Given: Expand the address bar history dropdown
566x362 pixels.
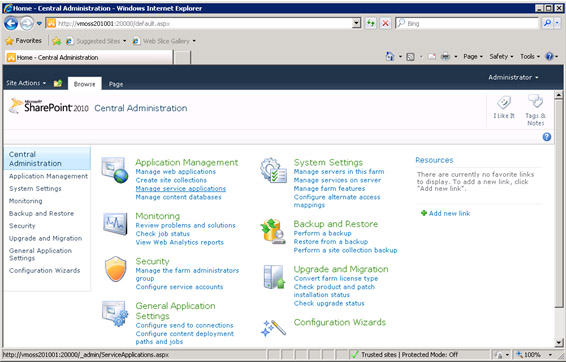Looking at the screenshot, I should (356, 23).
